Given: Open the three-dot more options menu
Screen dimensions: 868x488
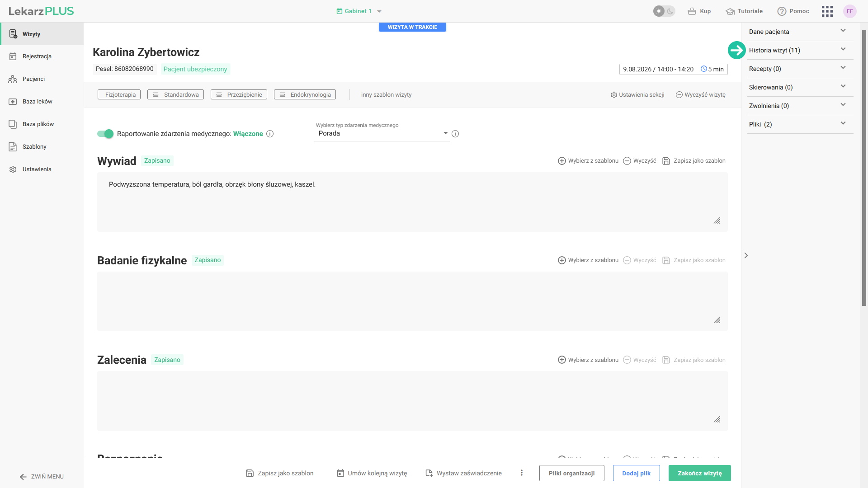Looking at the screenshot, I should tap(522, 473).
